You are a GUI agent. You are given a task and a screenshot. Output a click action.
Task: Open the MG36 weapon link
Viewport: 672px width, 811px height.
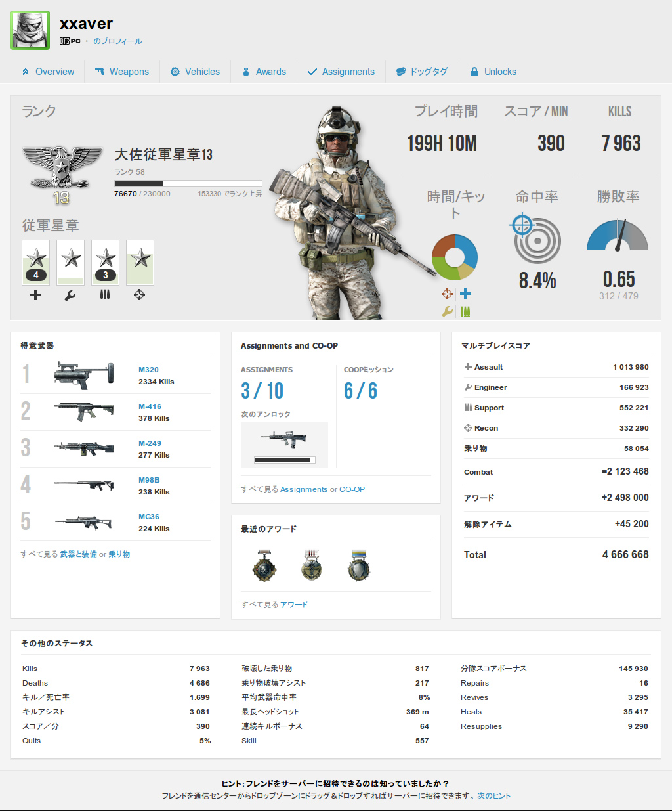(x=149, y=517)
